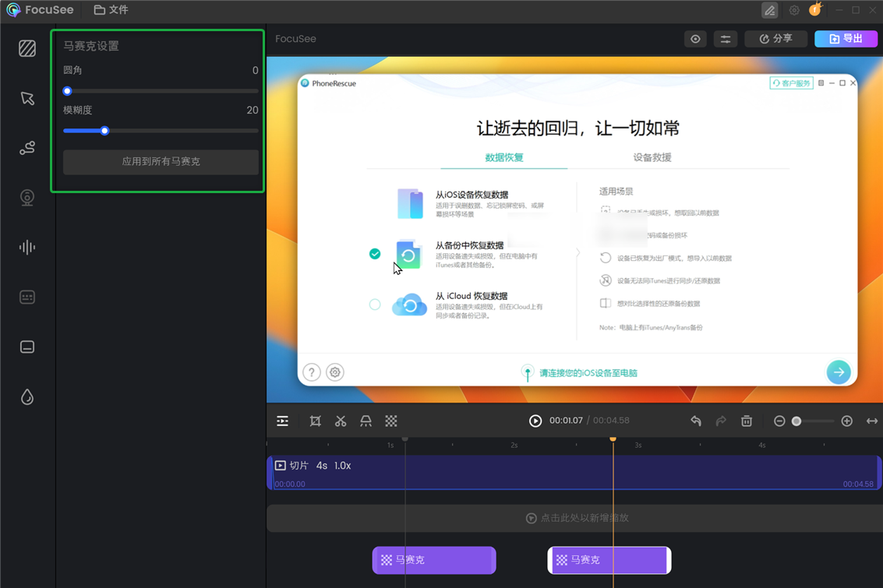This screenshot has width=883, height=588.
Task: Click the help question mark in PhoneRescue
Action: coord(312,372)
